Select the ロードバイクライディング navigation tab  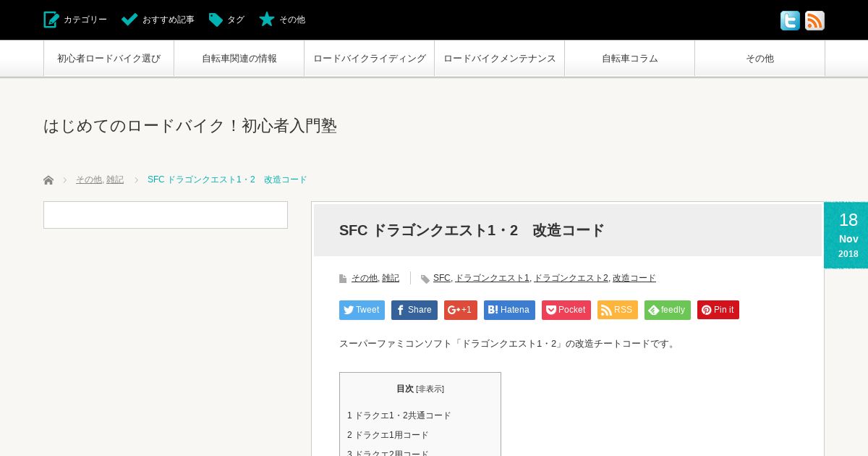(369, 59)
